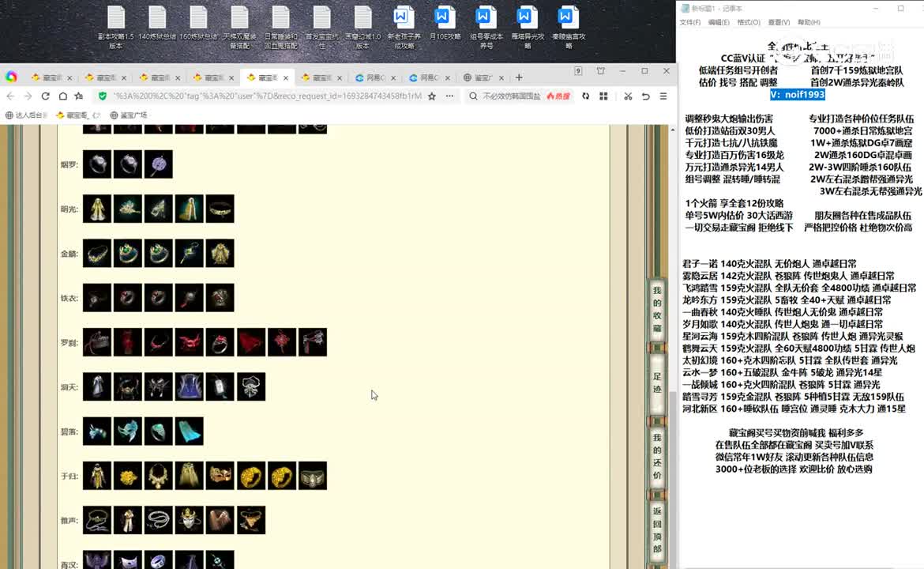The image size is (924, 569).
Task: Open the 达人后台 bookmark
Action: [x=26, y=115]
